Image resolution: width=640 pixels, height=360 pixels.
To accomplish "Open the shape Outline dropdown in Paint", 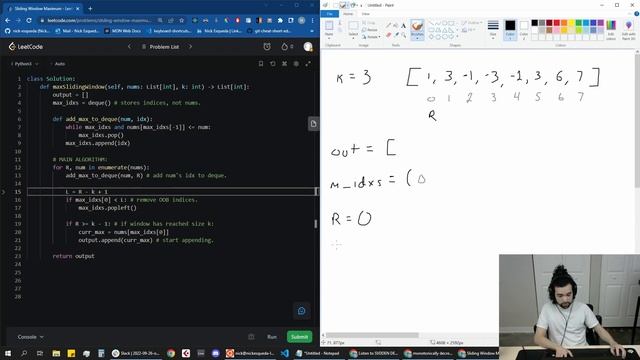I will tap(471, 22).
